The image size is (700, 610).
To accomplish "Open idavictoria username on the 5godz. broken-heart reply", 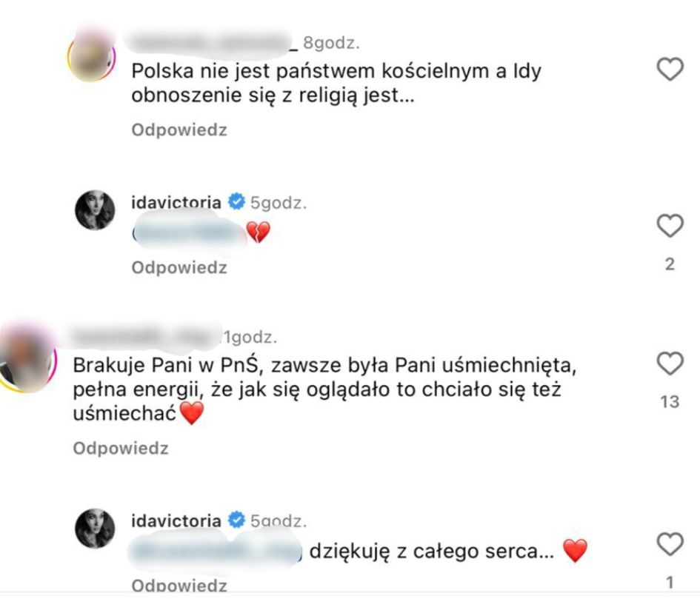I will tap(176, 202).
